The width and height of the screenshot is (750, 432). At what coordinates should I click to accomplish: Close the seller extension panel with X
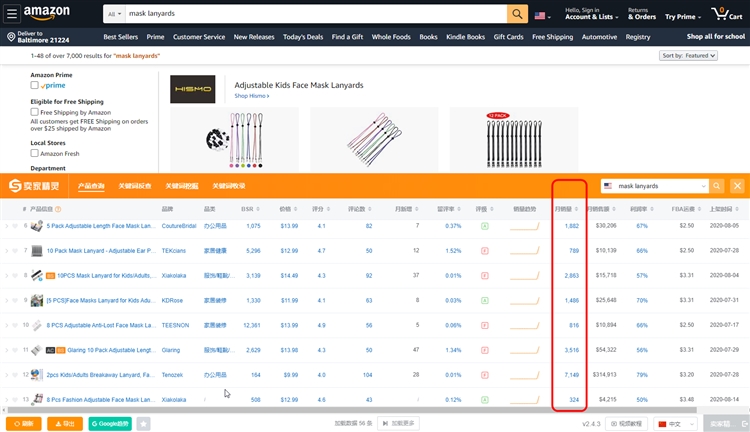point(737,186)
